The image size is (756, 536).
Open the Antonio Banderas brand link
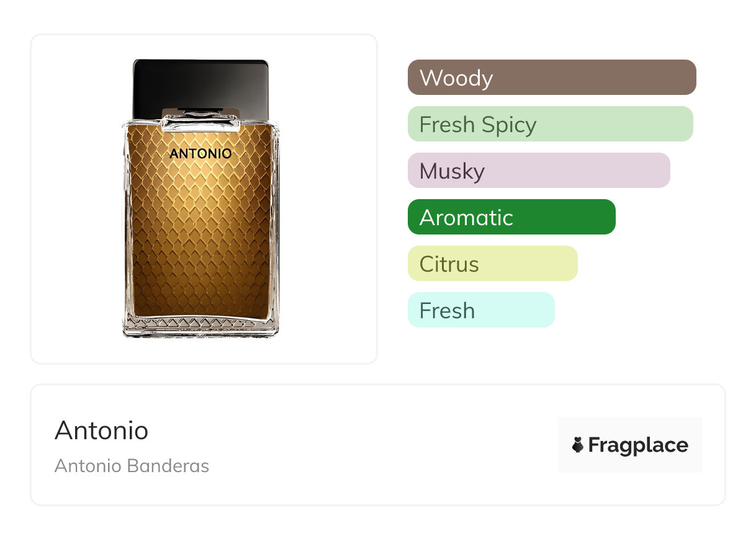pyautogui.click(x=132, y=466)
